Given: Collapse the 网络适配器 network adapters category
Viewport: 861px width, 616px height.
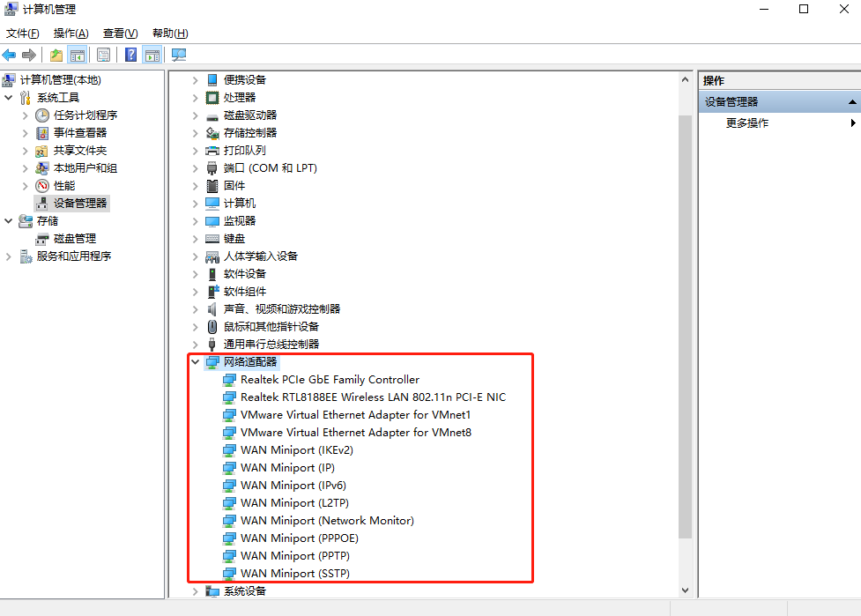Looking at the screenshot, I should coord(195,362).
